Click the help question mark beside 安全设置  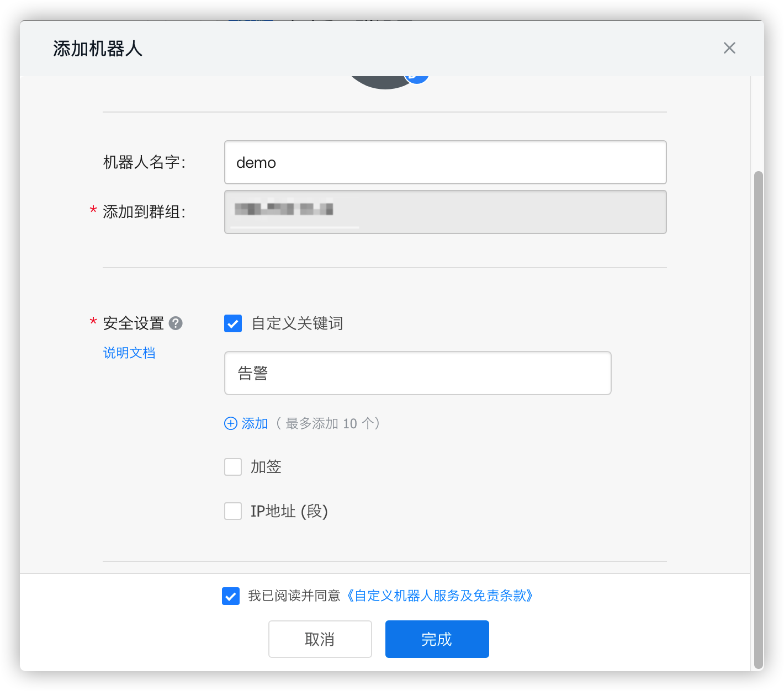(x=176, y=323)
